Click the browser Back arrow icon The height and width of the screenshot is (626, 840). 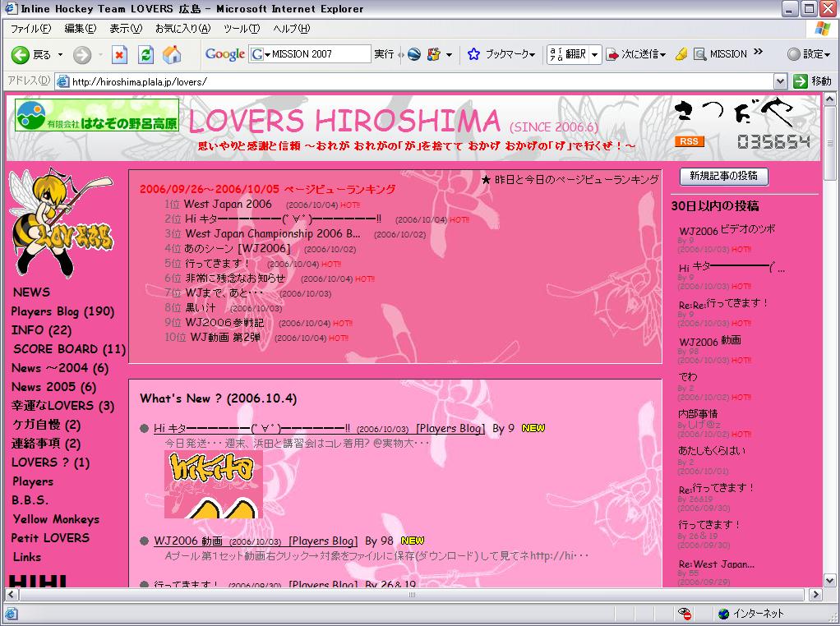[x=21, y=55]
